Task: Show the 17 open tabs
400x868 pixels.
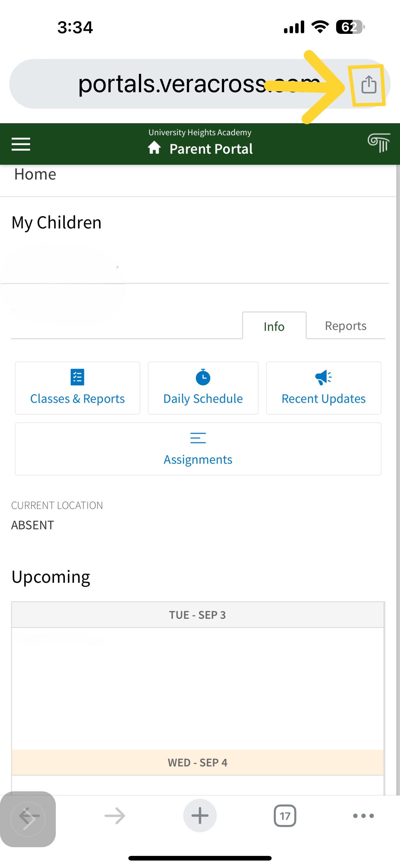Action: point(285,816)
